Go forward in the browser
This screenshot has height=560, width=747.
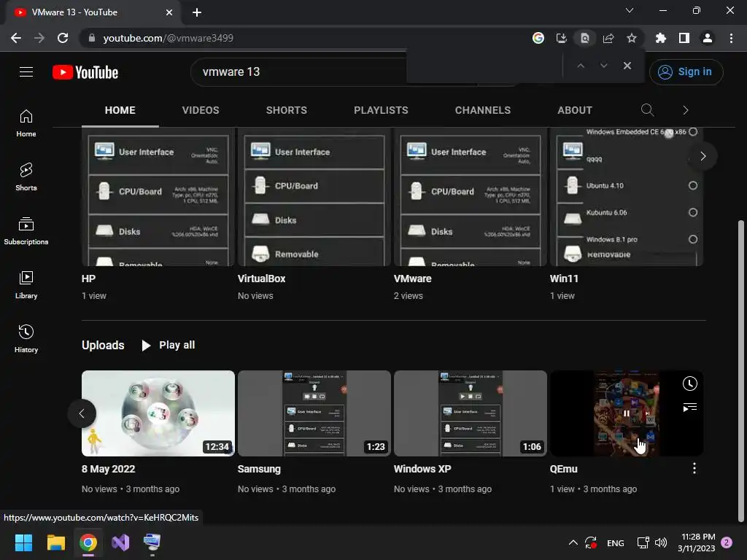tap(39, 38)
